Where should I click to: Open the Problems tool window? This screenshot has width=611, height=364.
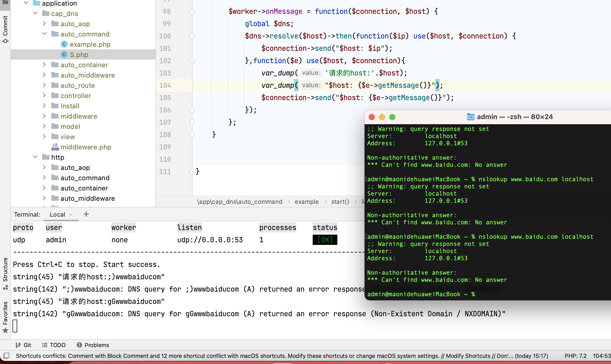93,345
